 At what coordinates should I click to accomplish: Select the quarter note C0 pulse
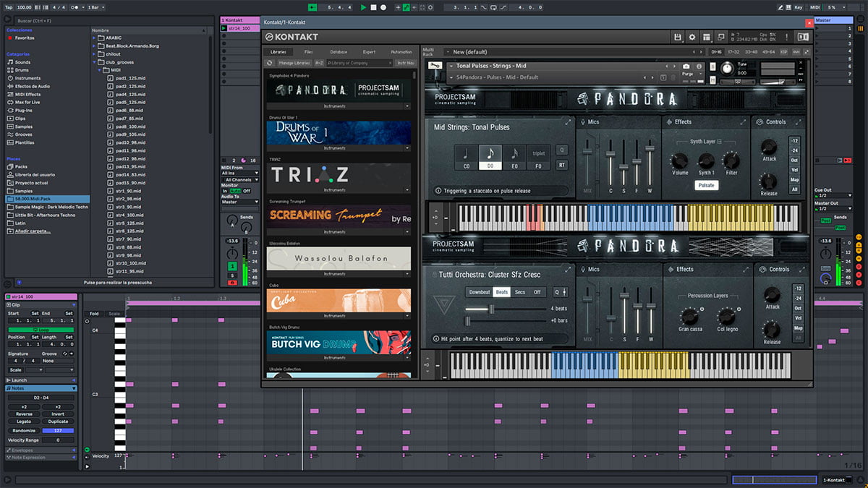466,157
